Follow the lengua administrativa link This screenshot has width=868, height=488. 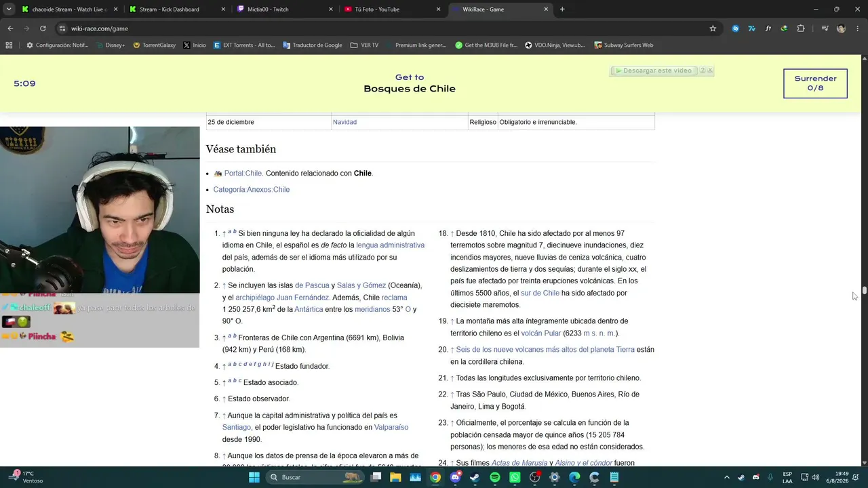point(391,245)
